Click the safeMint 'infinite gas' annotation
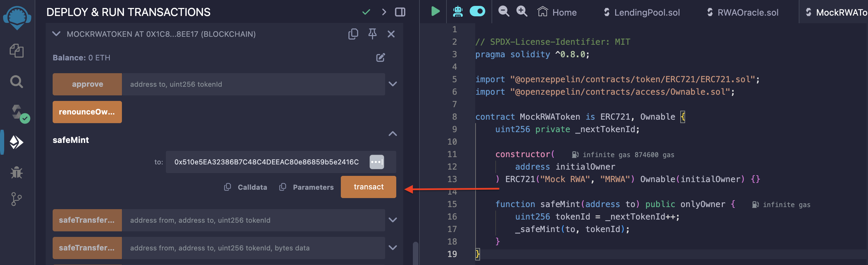The width and height of the screenshot is (868, 265). [781, 205]
